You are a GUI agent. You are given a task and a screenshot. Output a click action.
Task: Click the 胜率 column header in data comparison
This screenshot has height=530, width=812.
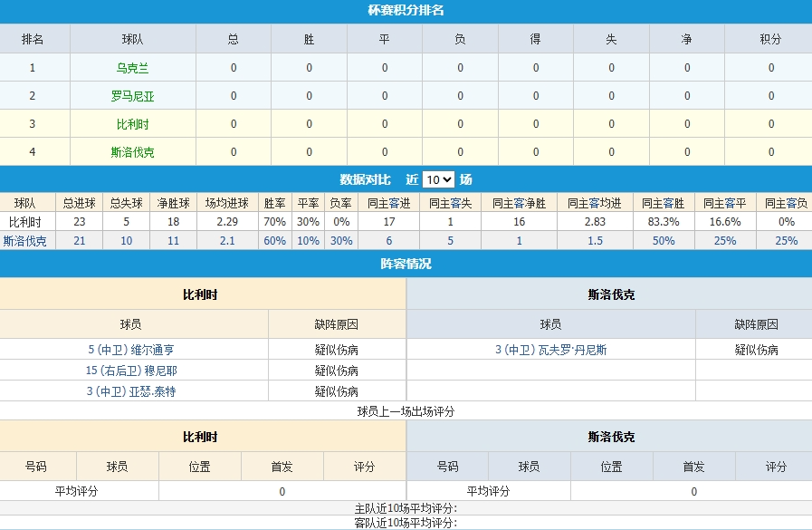click(274, 204)
